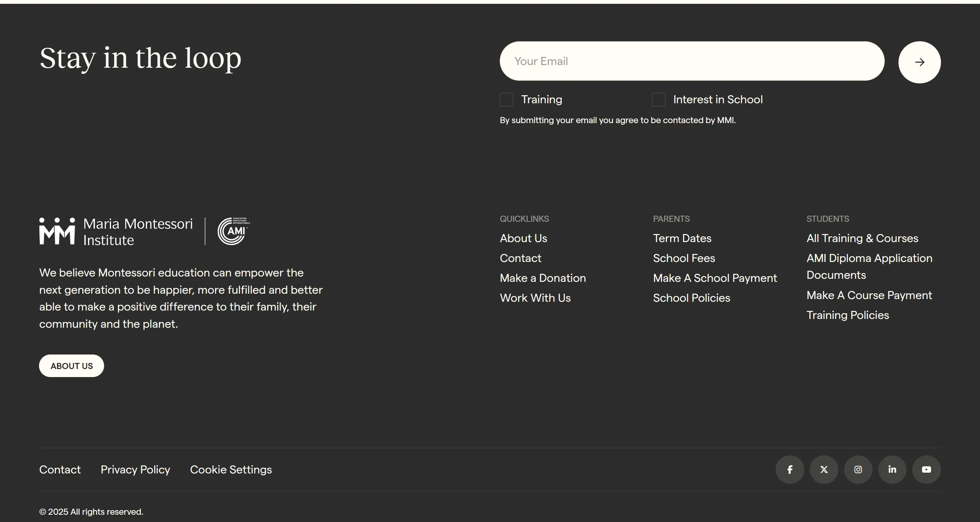Submit email with the arrow button
The image size is (980, 522).
click(x=919, y=62)
